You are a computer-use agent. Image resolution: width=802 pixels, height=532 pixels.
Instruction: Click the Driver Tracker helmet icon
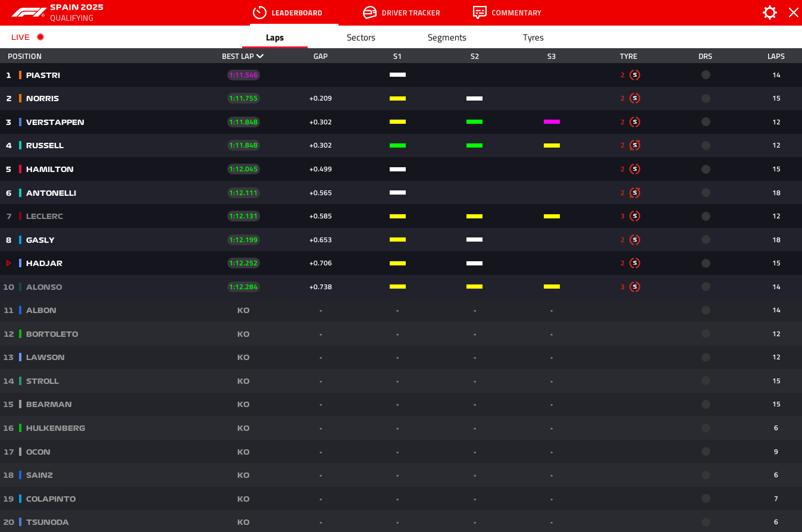[369, 12]
